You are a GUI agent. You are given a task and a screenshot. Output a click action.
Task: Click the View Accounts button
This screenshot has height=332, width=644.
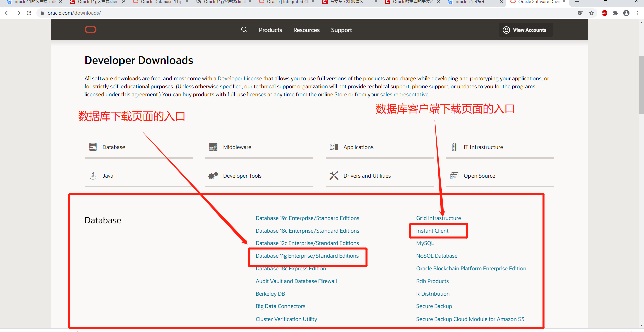click(526, 30)
